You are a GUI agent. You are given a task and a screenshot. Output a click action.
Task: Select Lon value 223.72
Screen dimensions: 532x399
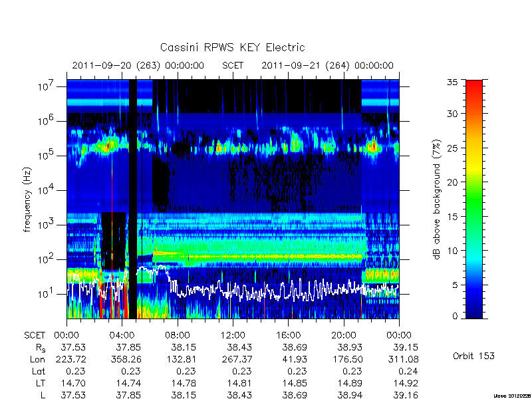(72, 359)
